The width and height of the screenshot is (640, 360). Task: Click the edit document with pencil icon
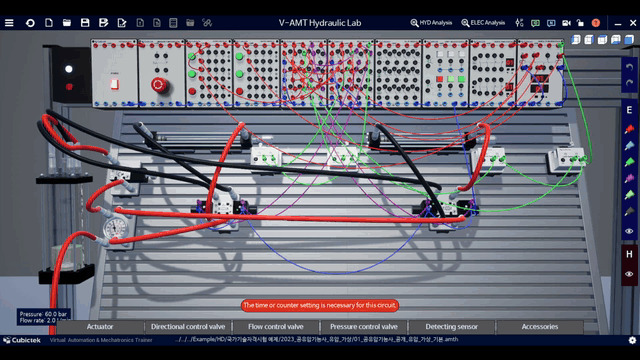(122, 23)
